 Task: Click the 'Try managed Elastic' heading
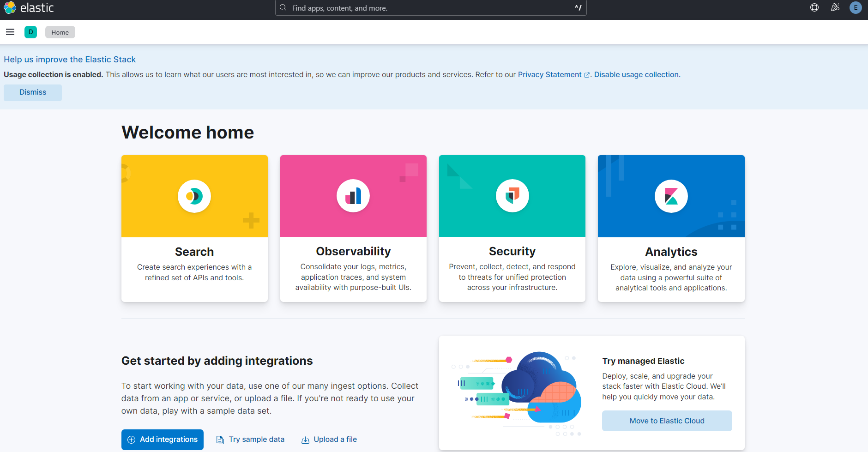click(643, 361)
